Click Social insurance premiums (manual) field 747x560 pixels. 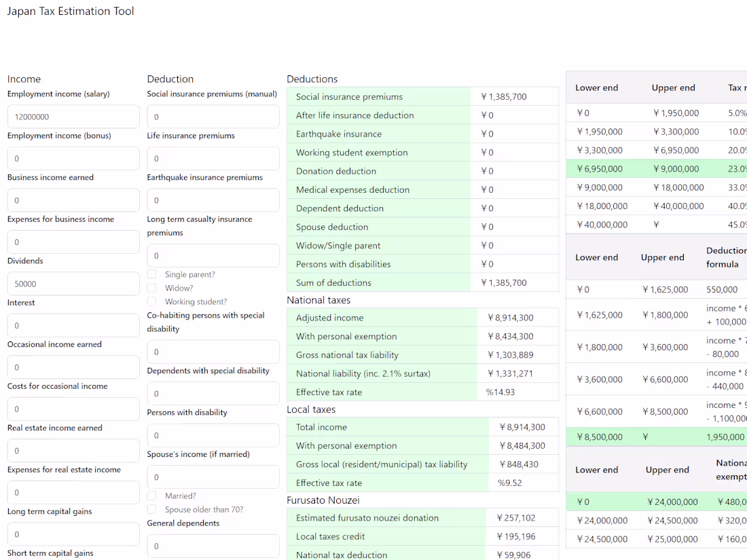pyautogui.click(x=213, y=117)
